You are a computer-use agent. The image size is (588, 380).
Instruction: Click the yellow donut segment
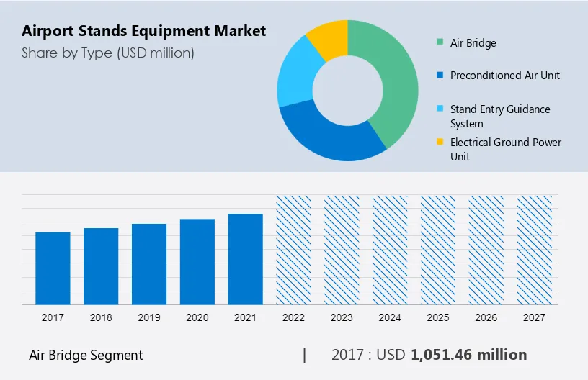click(330, 38)
